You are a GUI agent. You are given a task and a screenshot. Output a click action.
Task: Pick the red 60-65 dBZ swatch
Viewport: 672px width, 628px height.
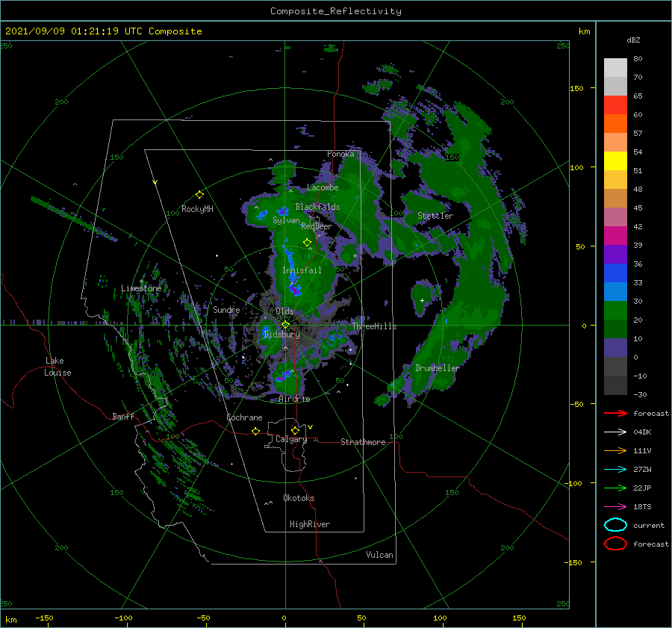(x=615, y=105)
